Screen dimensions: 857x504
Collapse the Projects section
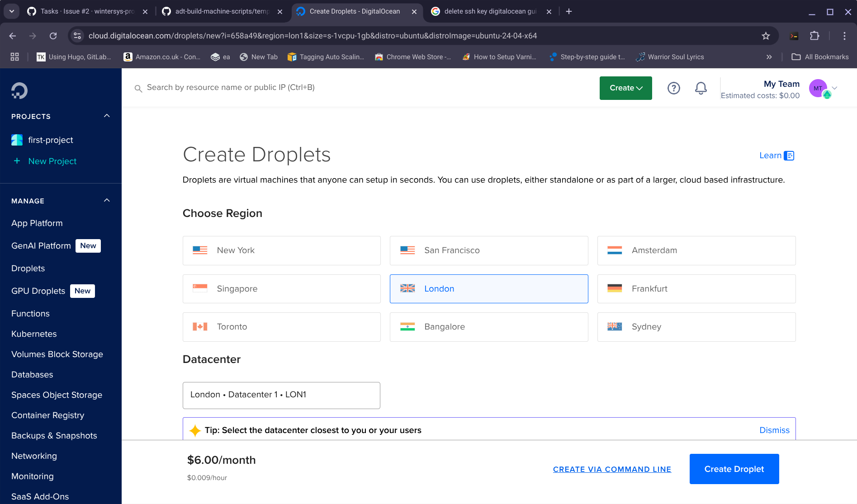107,116
